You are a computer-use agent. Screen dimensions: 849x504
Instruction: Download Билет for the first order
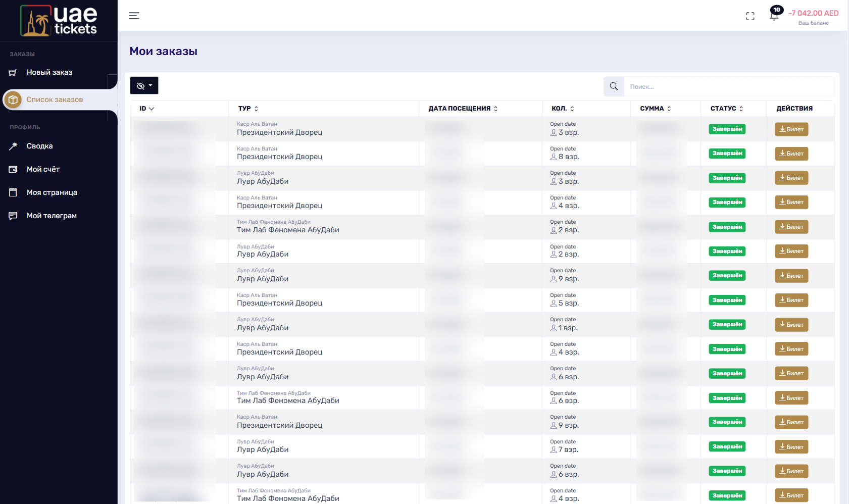click(x=791, y=129)
